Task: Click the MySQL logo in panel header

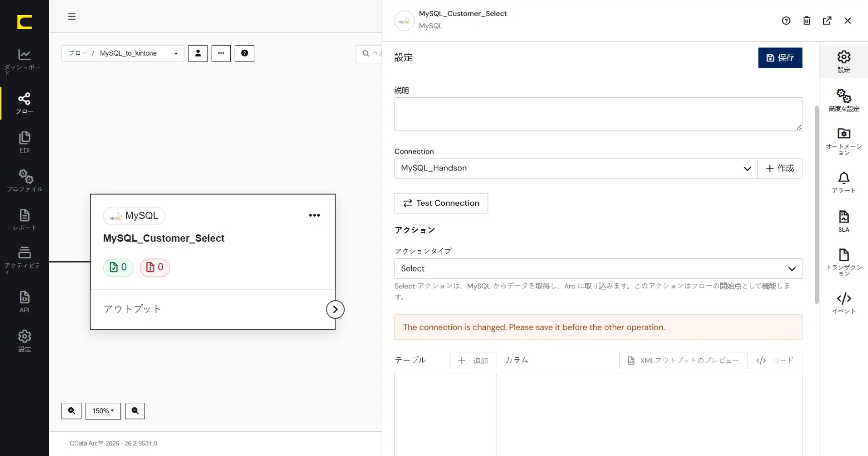Action: [x=405, y=21]
